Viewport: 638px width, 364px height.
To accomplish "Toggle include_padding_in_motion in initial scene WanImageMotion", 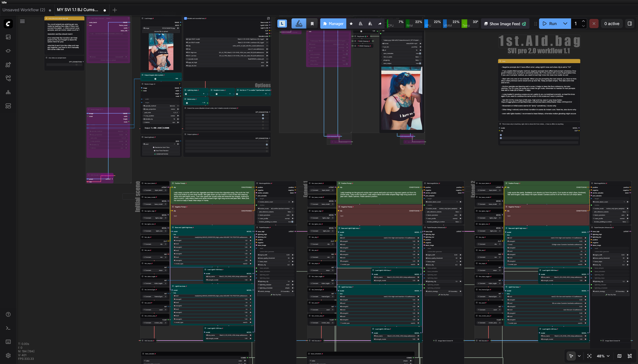I will coord(292,222).
